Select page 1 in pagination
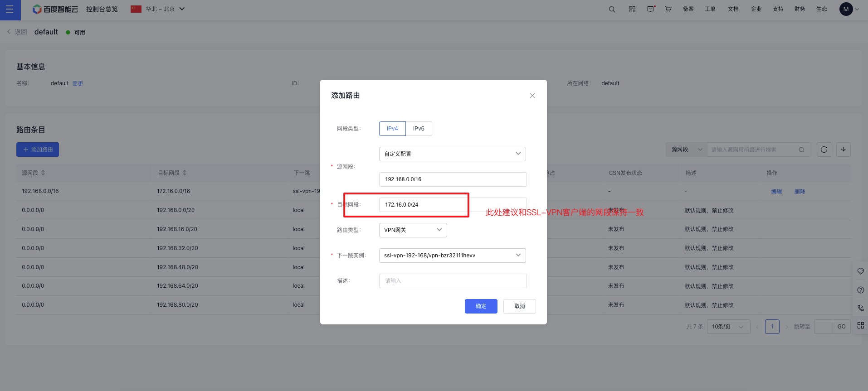 [772, 327]
